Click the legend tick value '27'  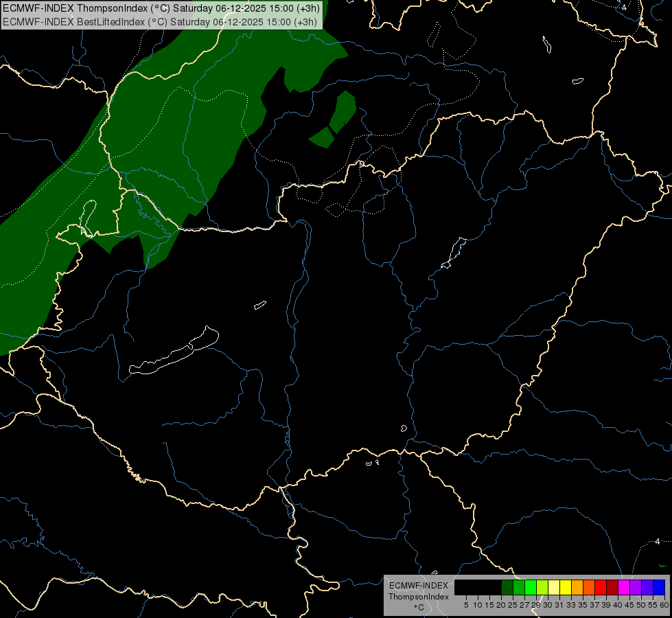click(524, 605)
